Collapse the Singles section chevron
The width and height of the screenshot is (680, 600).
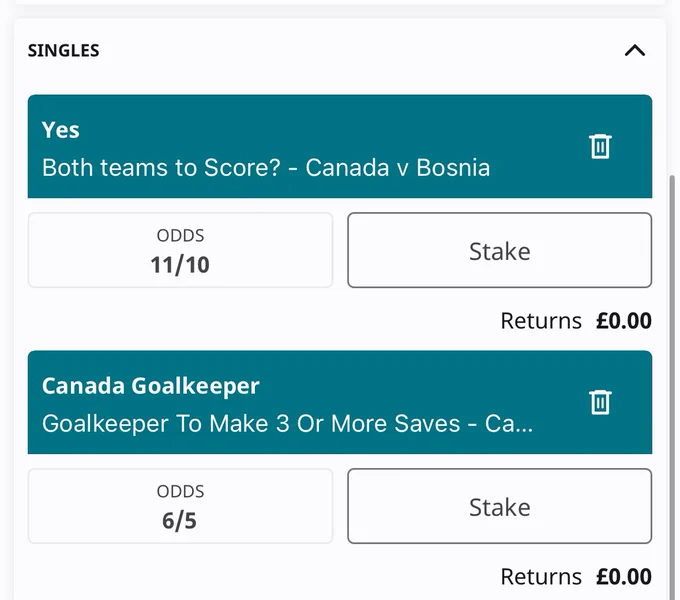tap(635, 51)
